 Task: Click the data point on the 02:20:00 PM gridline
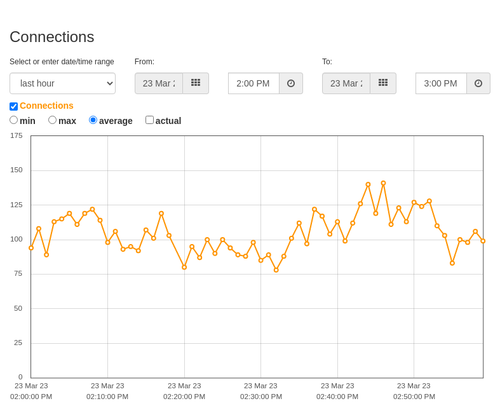tap(184, 267)
